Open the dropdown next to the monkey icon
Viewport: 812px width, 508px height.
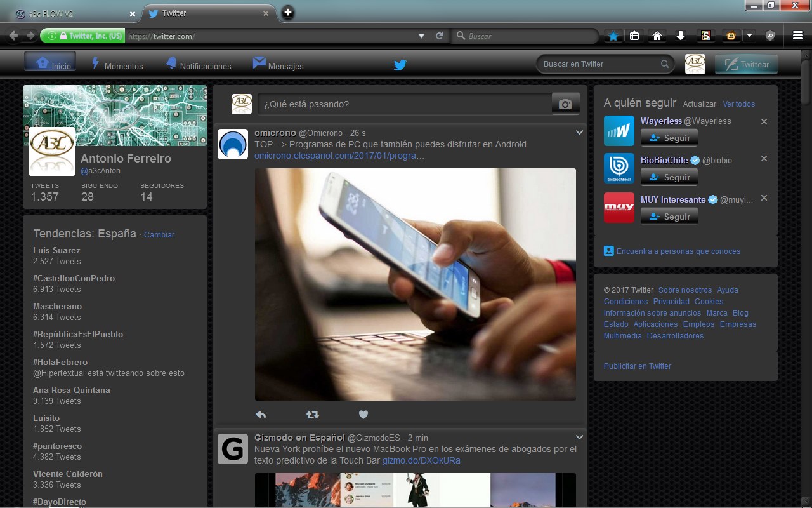coord(749,36)
